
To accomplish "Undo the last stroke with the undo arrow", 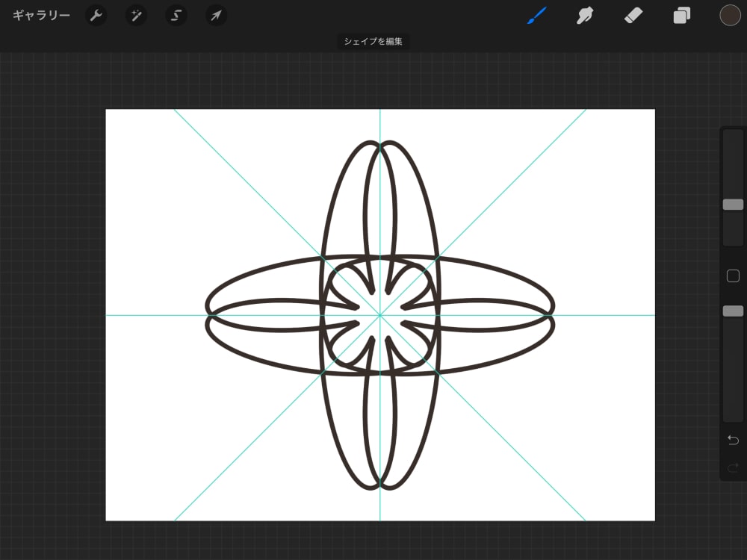I will point(732,440).
